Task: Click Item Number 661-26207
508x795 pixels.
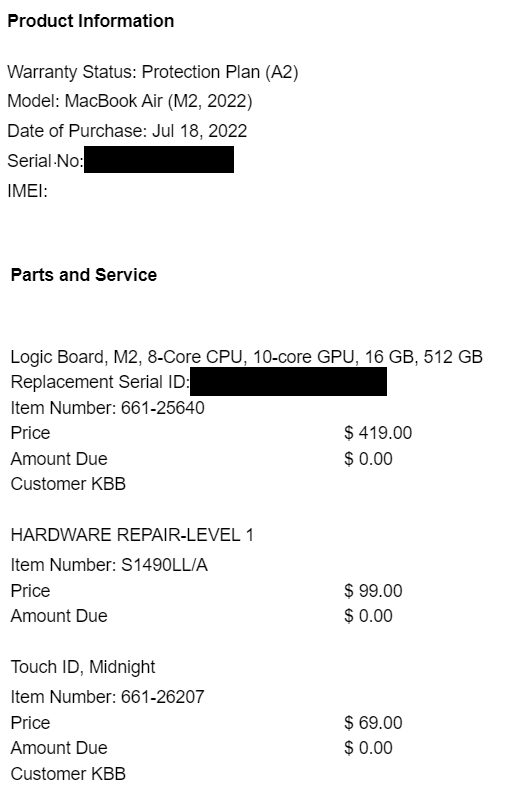Action: coord(107,697)
